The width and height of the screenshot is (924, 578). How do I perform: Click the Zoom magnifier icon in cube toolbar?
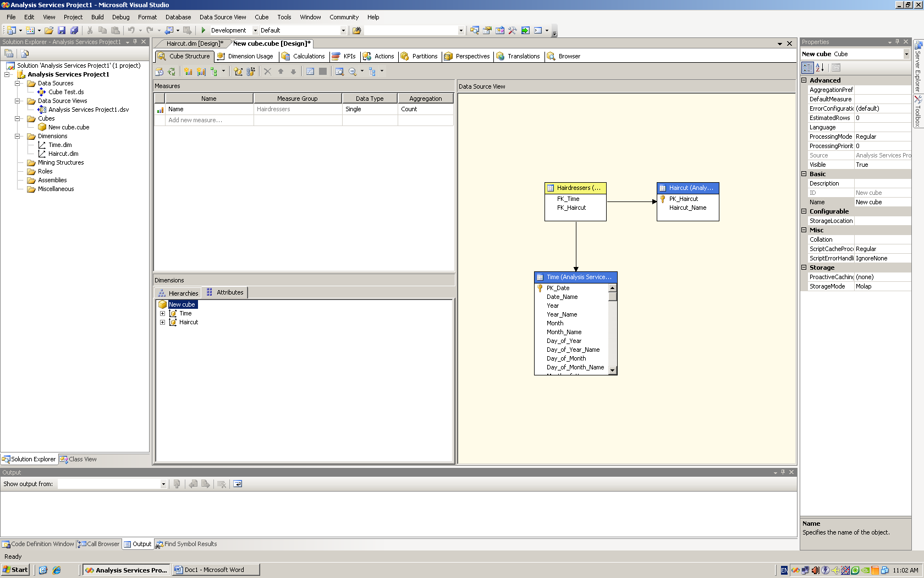click(x=353, y=72)
